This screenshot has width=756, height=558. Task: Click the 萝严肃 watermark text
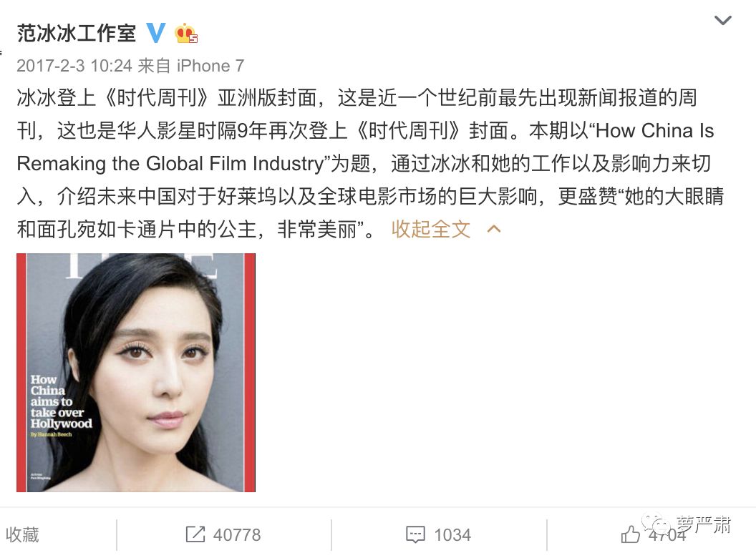tap(703, 524)
